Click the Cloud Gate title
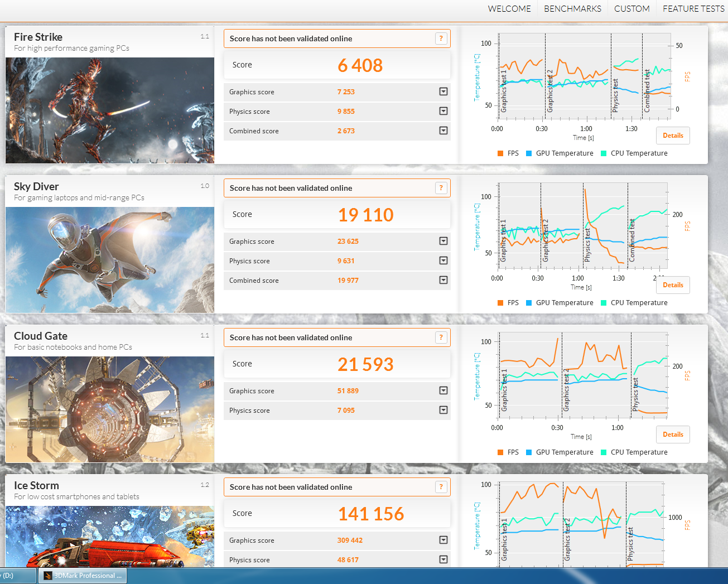The height and width of the screenshot is (584, 728). [x=41, y=336]
